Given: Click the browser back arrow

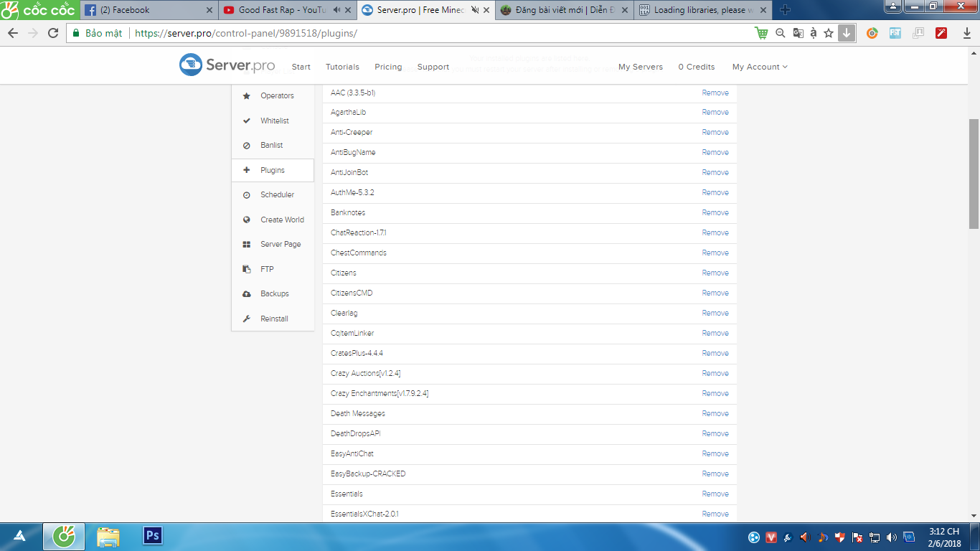Looking at the screenshot, I should coord(13,33).
